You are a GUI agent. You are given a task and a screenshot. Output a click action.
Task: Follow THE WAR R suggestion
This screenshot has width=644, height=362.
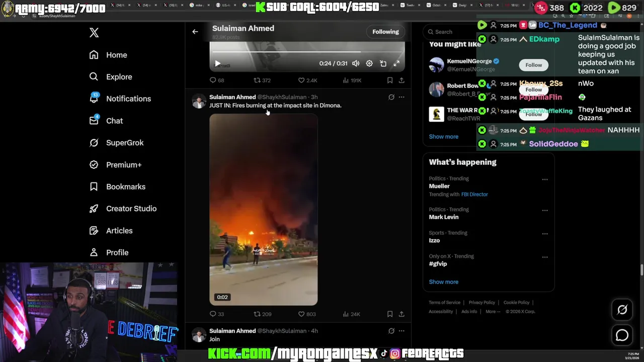click(534, 114)
